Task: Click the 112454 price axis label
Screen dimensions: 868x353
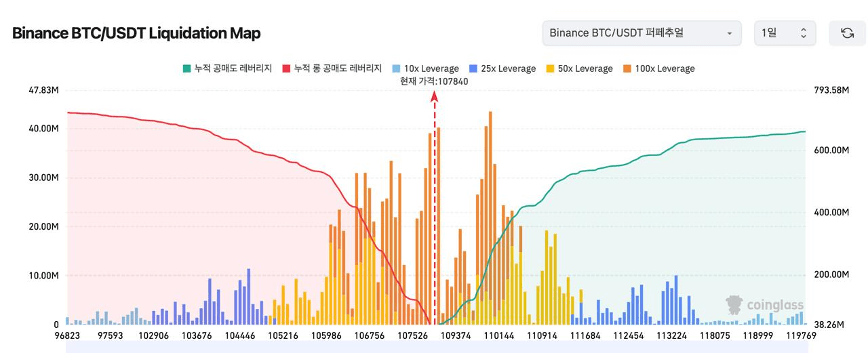Action: [x=629, y=335]
